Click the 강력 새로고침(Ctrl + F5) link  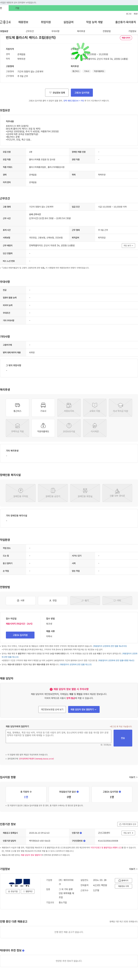click(x=74, y=101)
